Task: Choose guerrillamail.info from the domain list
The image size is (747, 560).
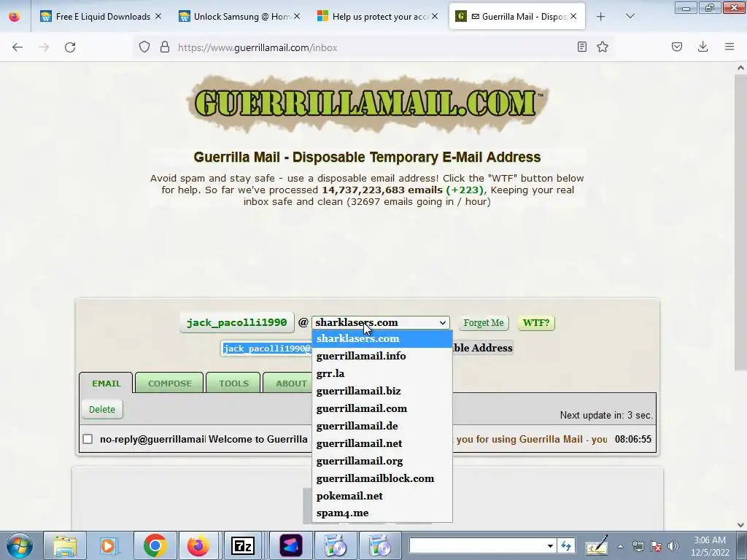Action: 382,356
